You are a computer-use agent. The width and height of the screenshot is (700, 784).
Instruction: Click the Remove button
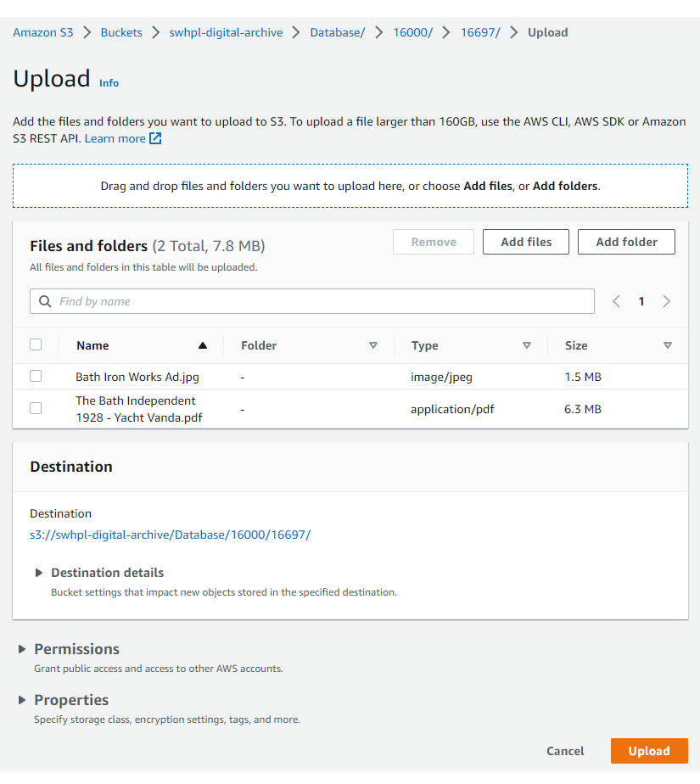tap(434, 242)
